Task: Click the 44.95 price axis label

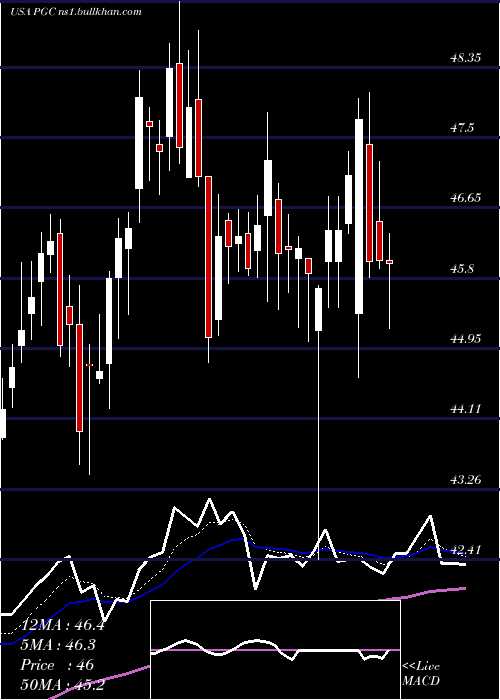Action: click(x=466, y=338)
